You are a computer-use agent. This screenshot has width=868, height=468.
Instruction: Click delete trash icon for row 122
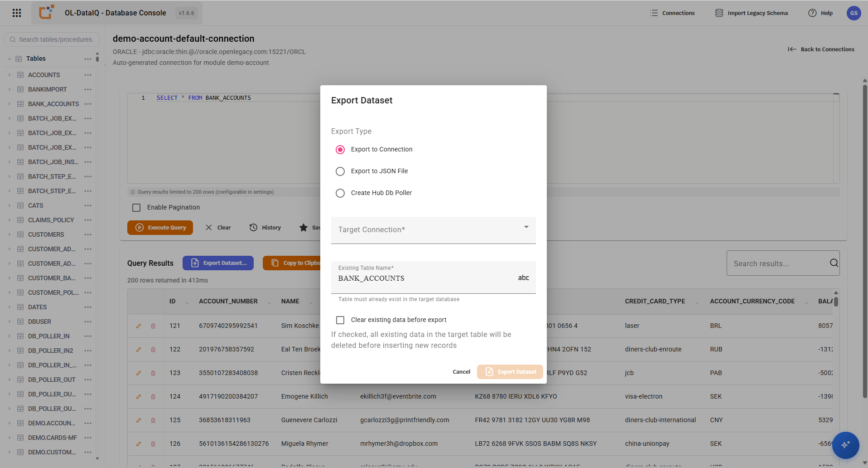coord(153,350)
